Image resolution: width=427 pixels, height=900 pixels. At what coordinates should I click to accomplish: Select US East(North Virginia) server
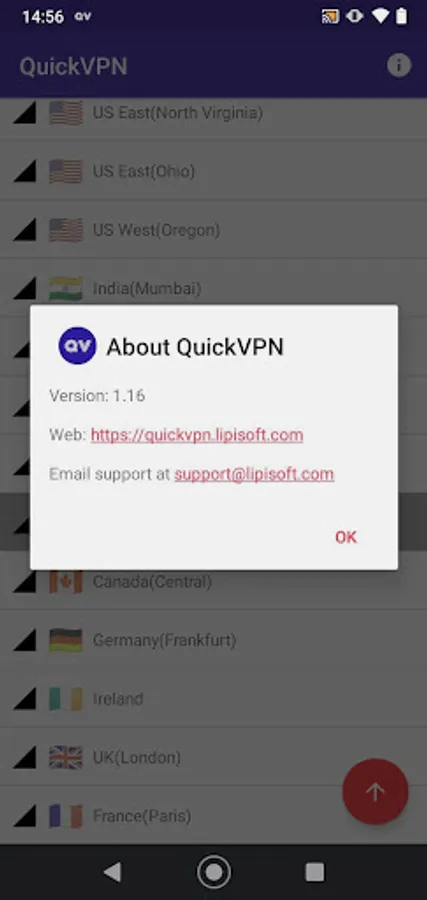click(214, 113)
